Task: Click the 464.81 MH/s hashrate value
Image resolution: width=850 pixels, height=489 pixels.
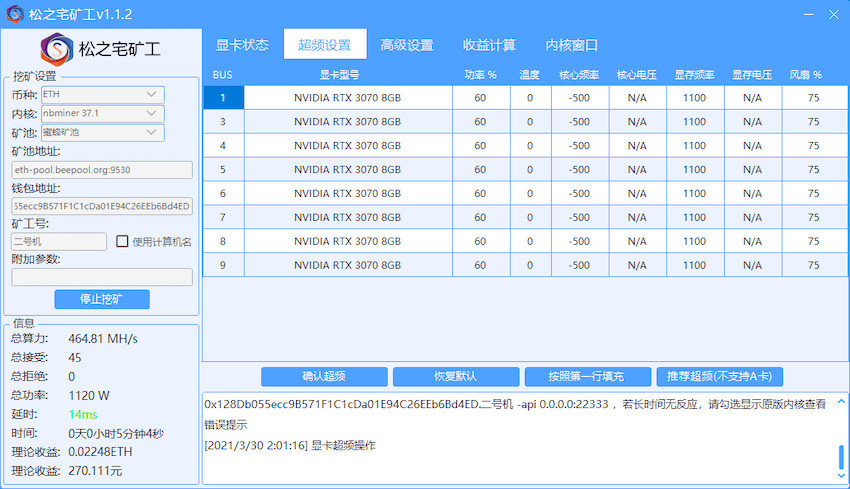Action: click(103, 339)
